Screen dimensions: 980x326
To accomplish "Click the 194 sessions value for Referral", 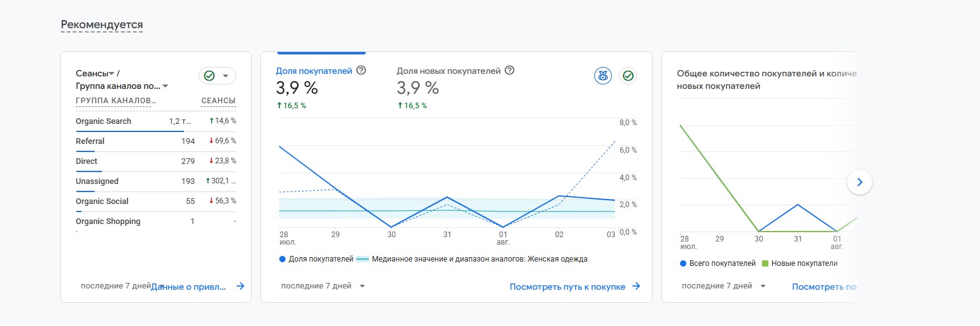I will [x=188, y=141].
